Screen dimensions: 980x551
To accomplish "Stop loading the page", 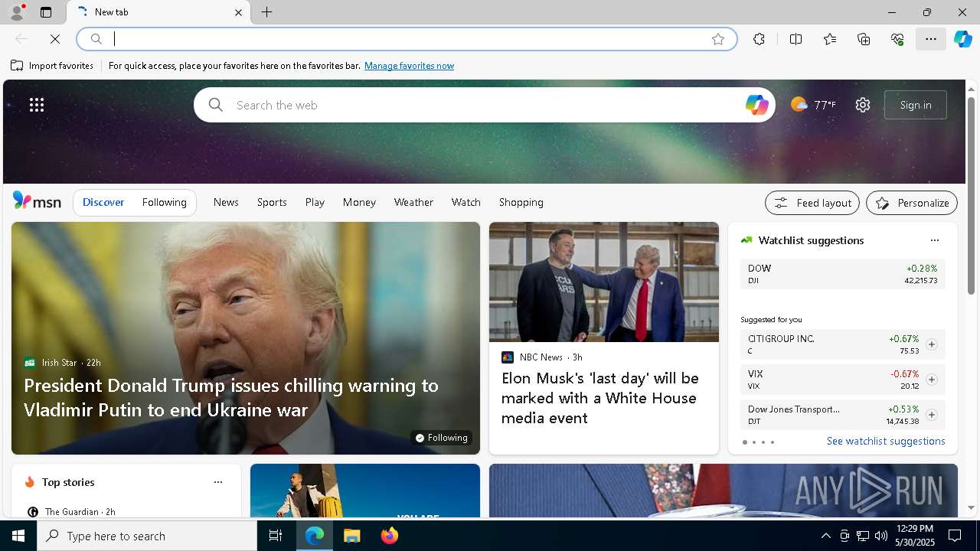I will [55, 39].
